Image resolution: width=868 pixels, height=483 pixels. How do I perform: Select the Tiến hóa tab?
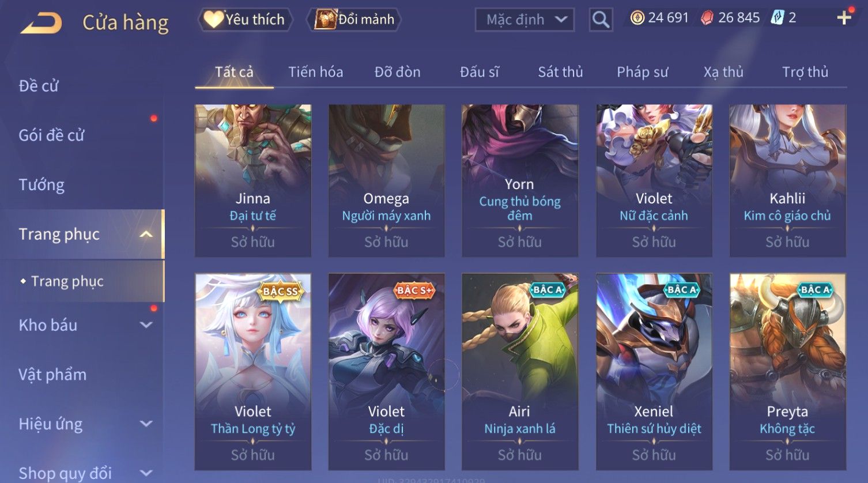(315, 72)
